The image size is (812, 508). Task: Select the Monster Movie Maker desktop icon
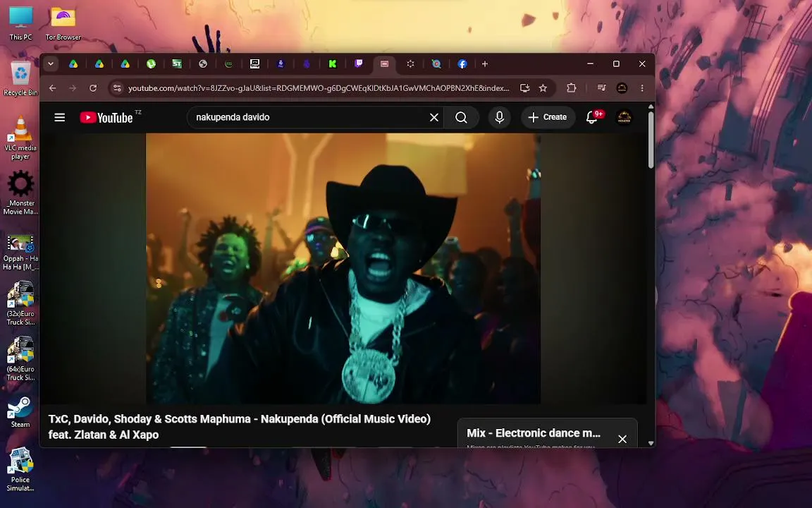point(20,193)
